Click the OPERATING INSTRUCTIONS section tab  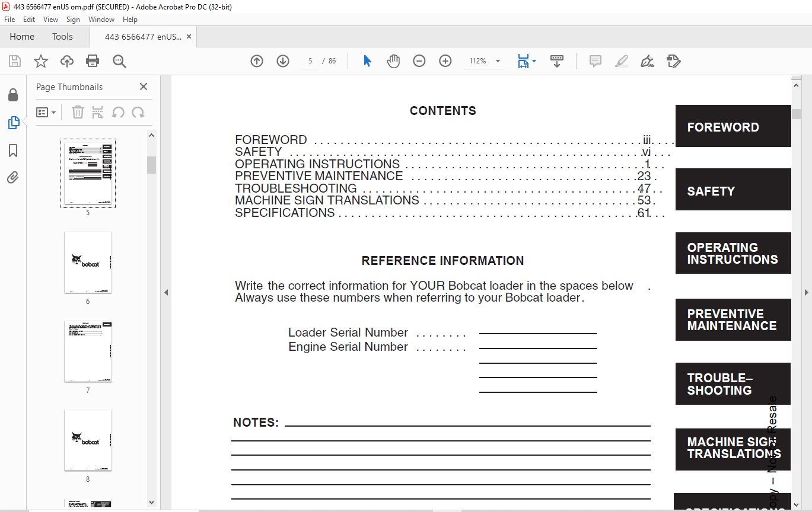click(x=733, y=253)
